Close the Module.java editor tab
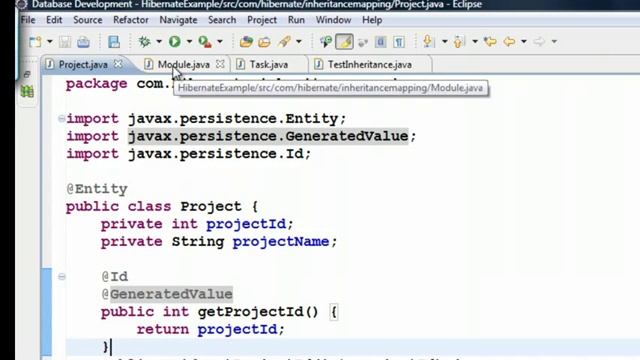 pos(220,64)
